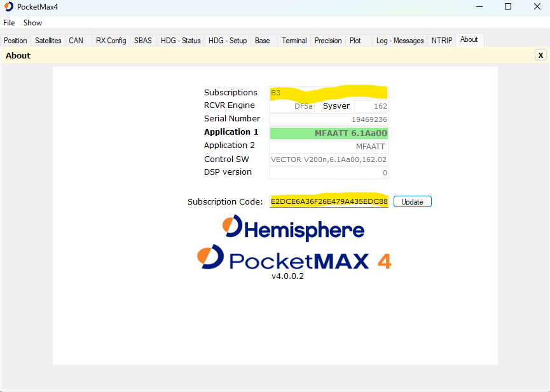Select the HDG - Setup tab
The height and width of the screenshot is (392, 550).
(x=228, y=41)
